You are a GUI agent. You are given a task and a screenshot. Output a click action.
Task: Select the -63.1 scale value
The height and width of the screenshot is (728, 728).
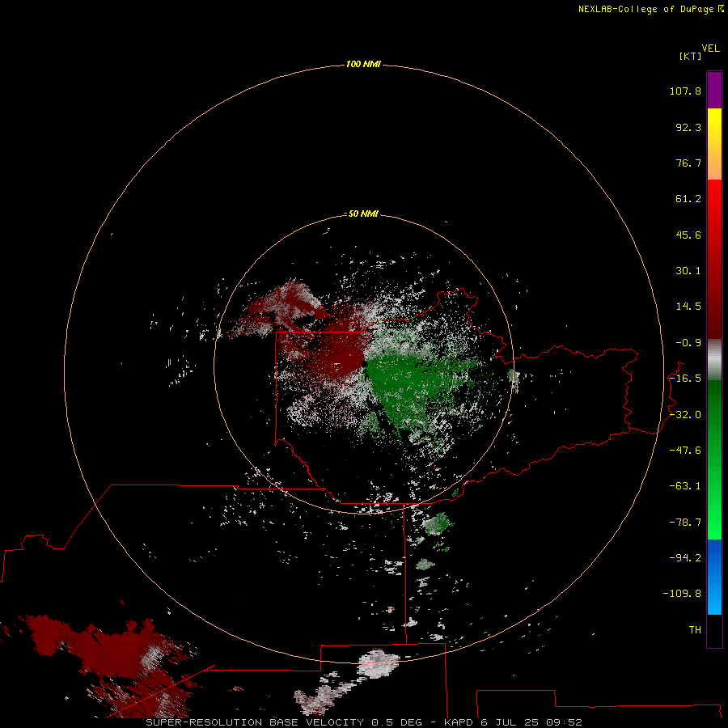685,486
